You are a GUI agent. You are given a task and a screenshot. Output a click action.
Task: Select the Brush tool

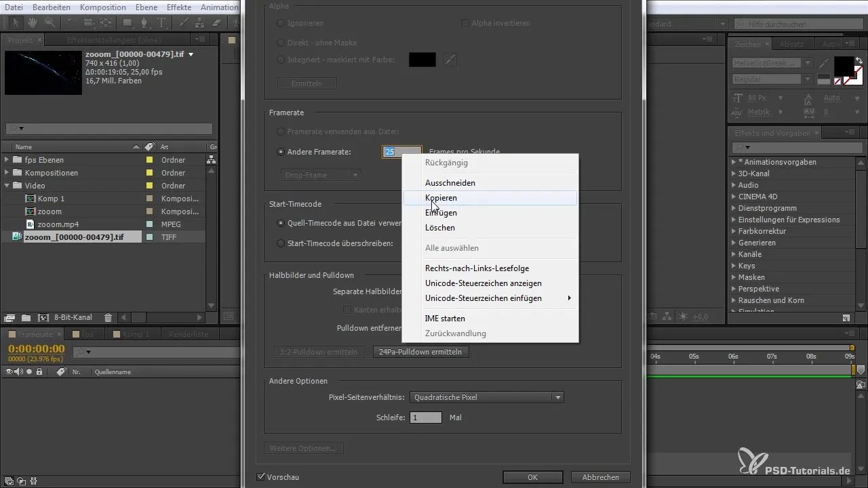tap(185, 22)
